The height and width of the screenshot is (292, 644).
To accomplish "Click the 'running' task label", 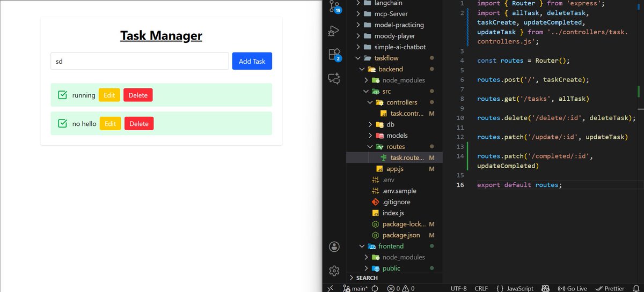I will pos(84,95).
